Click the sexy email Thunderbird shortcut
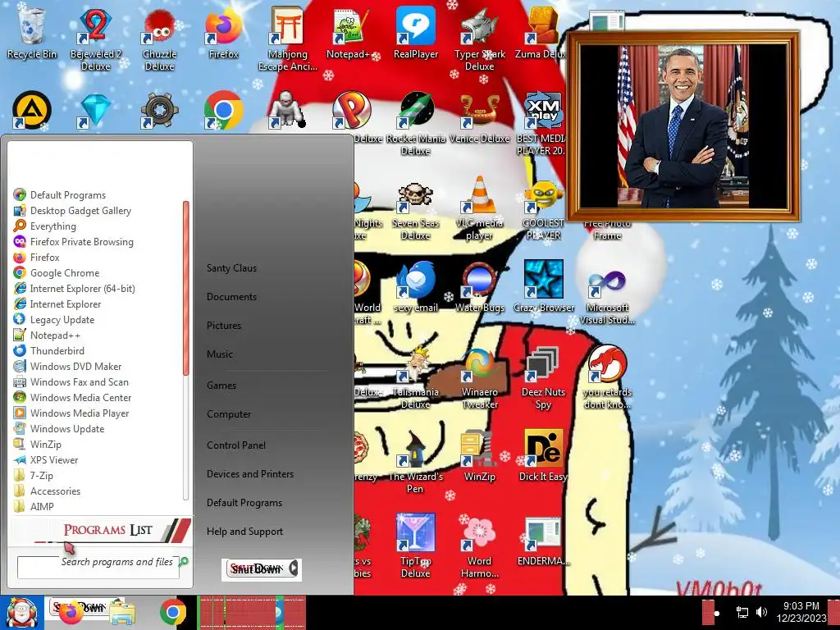The height and width of the screenshot is (630, 840). coord(416,286)
